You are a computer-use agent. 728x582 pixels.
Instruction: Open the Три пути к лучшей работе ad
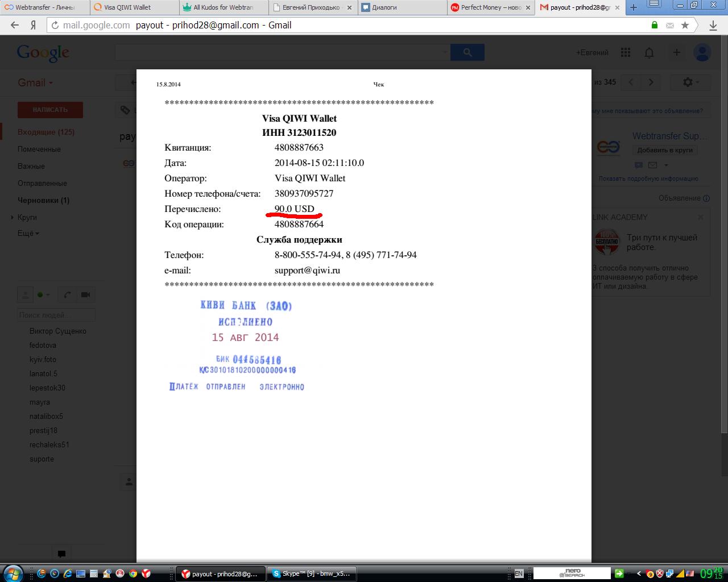[662, 242]
